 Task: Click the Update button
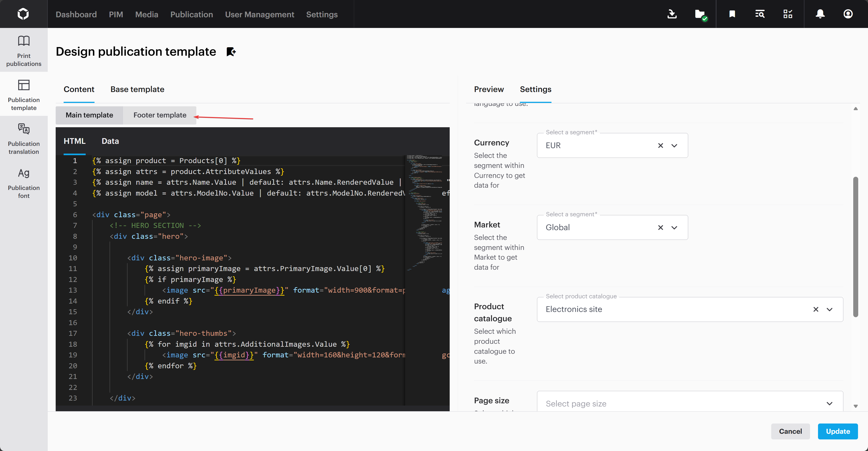point(838,431)
